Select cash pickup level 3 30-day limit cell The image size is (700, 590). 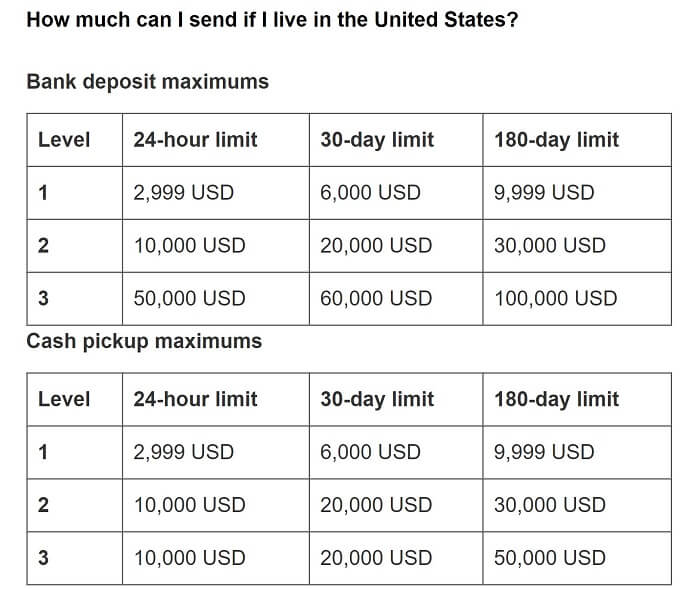(x=376, y=558)
